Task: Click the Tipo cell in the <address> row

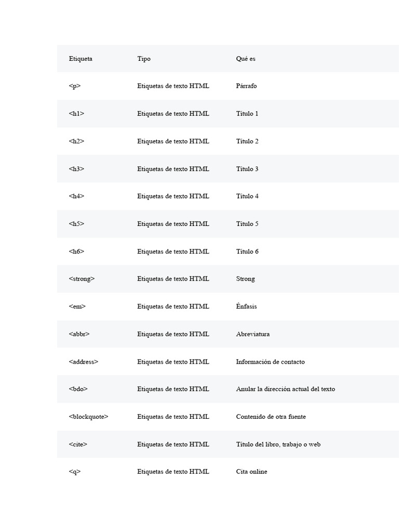Action: (173, 362)
